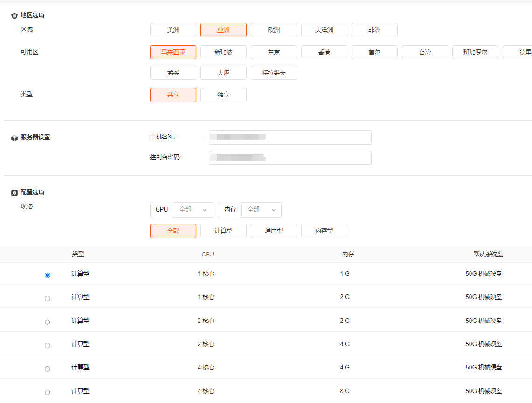Click the 主机名称 input field
The height and width of the screenshot is (403, 532).
(290, 137)
